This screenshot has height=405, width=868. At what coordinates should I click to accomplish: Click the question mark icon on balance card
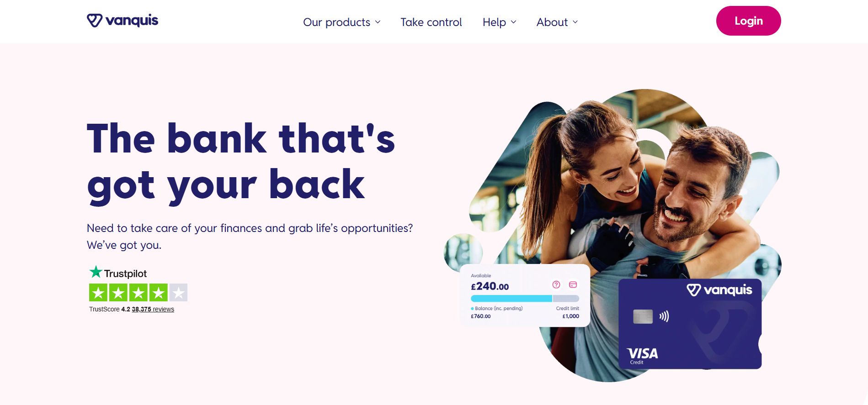tap(556, 284)
